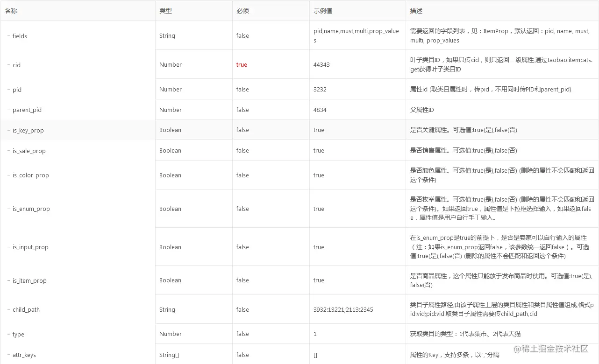Collapse the is_sale_prop parameter row
The image size is (599, 364).
click(x=8, y=151)
